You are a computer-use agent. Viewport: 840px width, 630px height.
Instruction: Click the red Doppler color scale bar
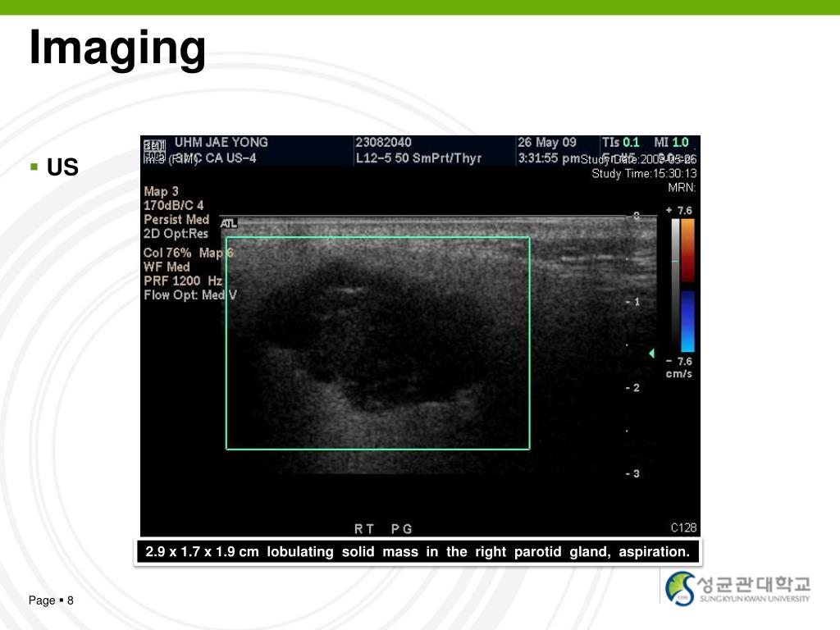(x=688, y=250)
